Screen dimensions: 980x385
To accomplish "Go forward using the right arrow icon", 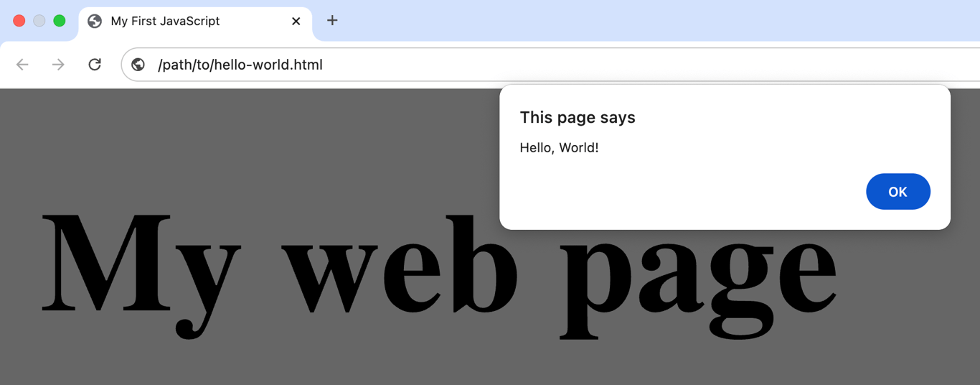I will 58,65.
